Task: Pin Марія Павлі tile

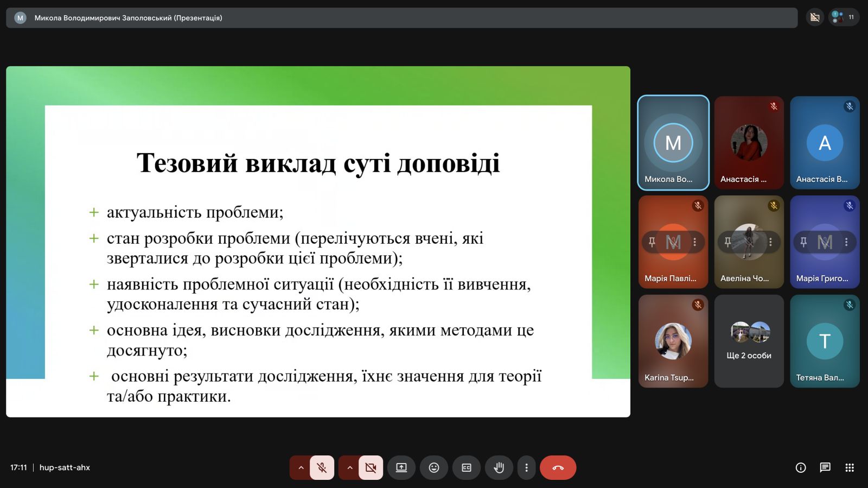Action: pos(652,242)
